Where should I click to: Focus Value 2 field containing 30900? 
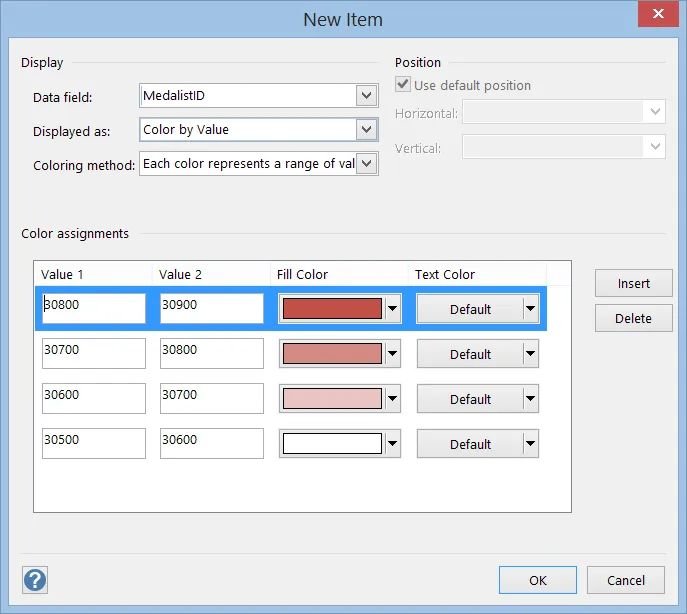(212, 309)
